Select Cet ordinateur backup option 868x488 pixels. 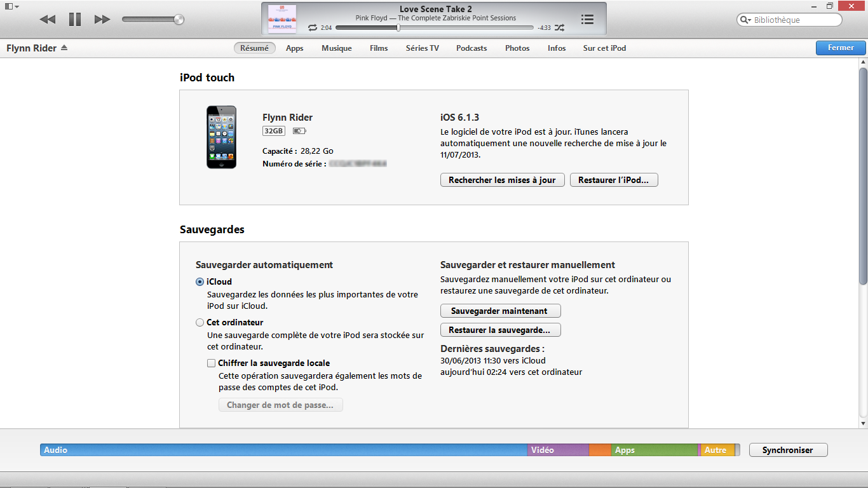point(200,323)
